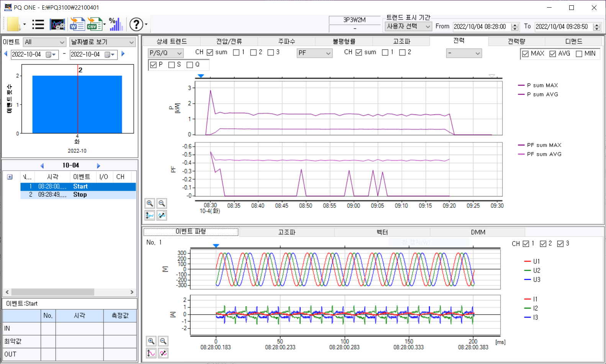Toggle waveform CH 3 checkbox
Image resolution: width=606 pixels, height=364 pixels.
[x=560, y=244]
